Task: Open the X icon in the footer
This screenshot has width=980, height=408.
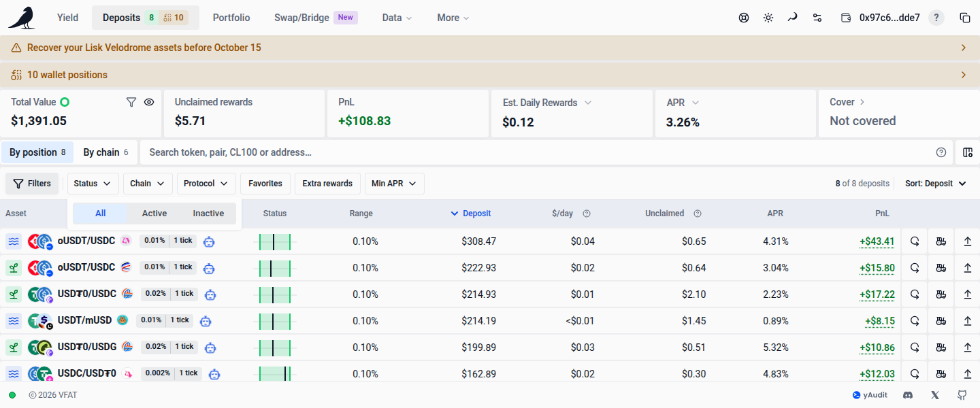Action: [x=935, y=395]
